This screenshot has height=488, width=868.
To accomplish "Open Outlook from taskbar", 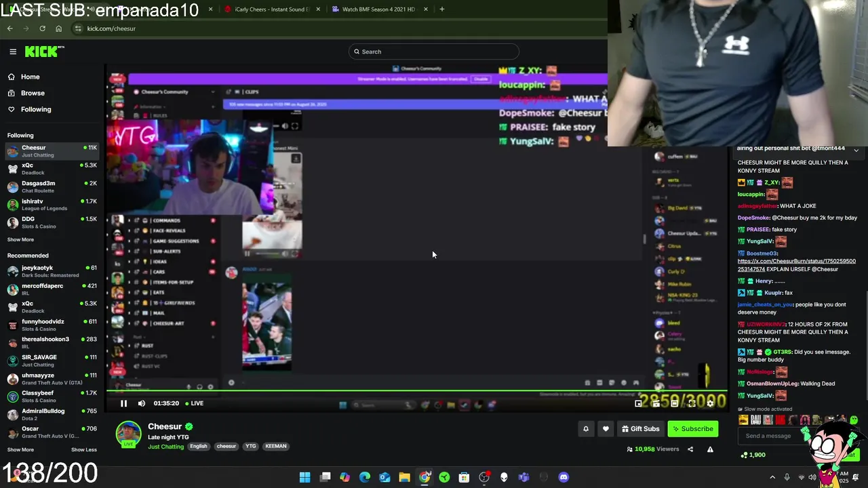I will [x=384, y=477].
